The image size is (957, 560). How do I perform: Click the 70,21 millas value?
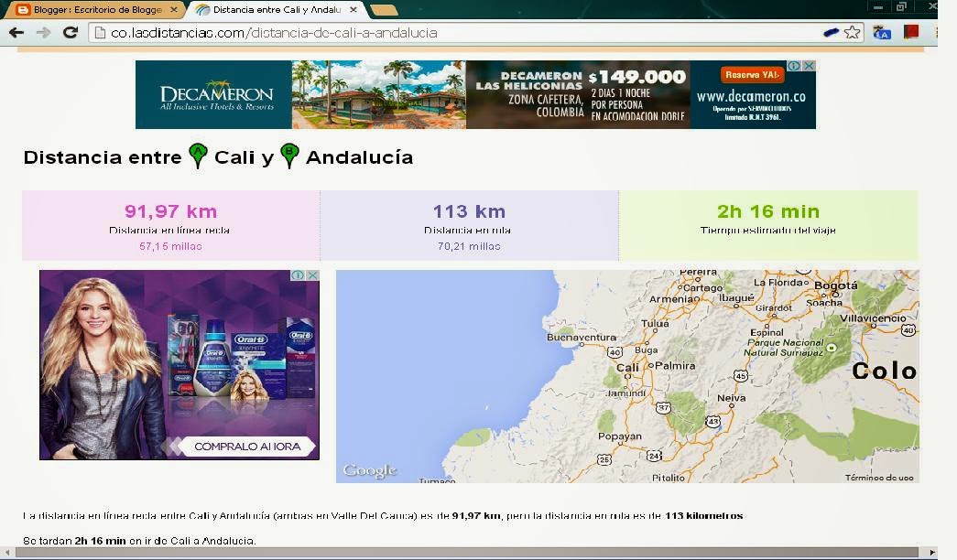coord(470,246)
